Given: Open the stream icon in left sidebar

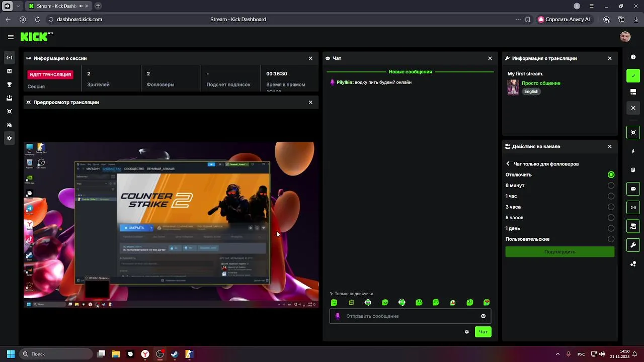Looking at the screenshot, I should click(x=9, y=58).
